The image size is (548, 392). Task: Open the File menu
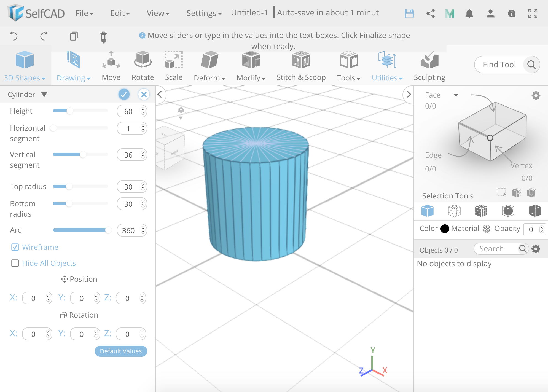(84, 13)
